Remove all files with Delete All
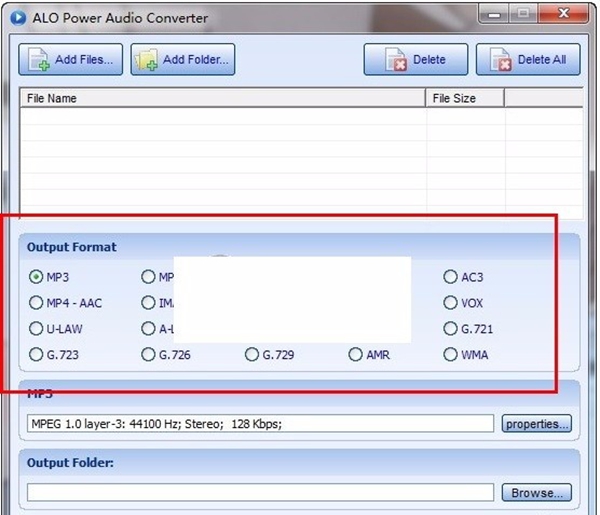 528,59
